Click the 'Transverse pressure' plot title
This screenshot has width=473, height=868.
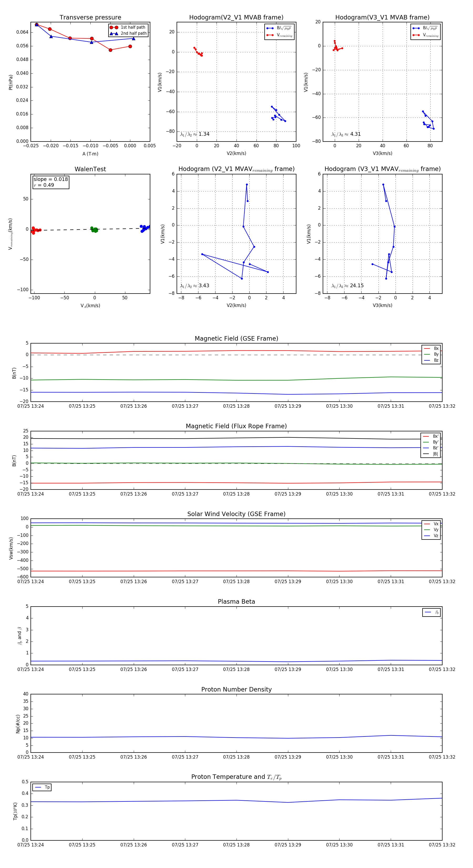point(90,17)
